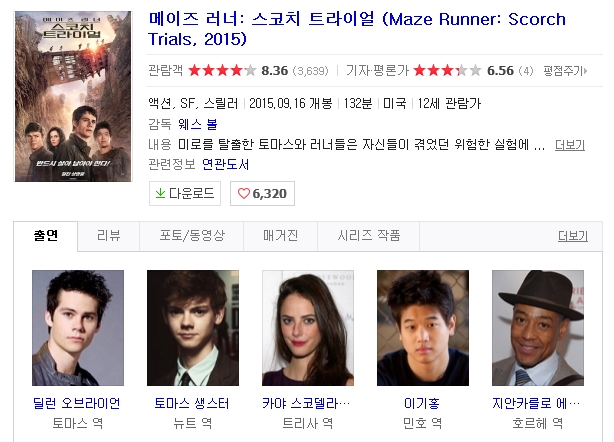Switch to the 포토/동영상 tab
Screen dimensions: 614x442
click(192, 236)
